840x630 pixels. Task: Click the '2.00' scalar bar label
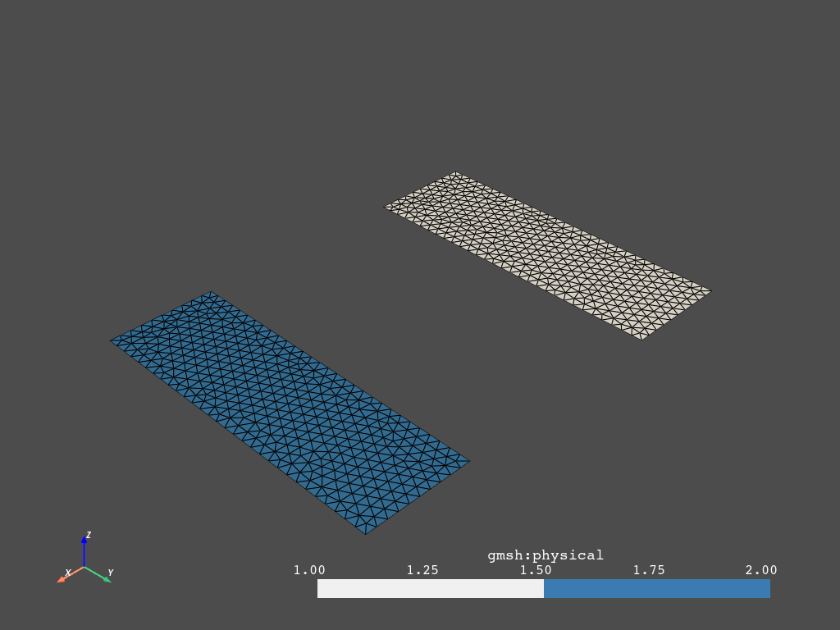point(761,570)
